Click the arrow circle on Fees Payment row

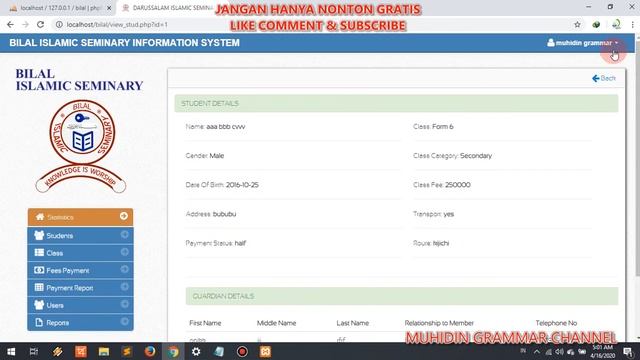pos(124,269)
